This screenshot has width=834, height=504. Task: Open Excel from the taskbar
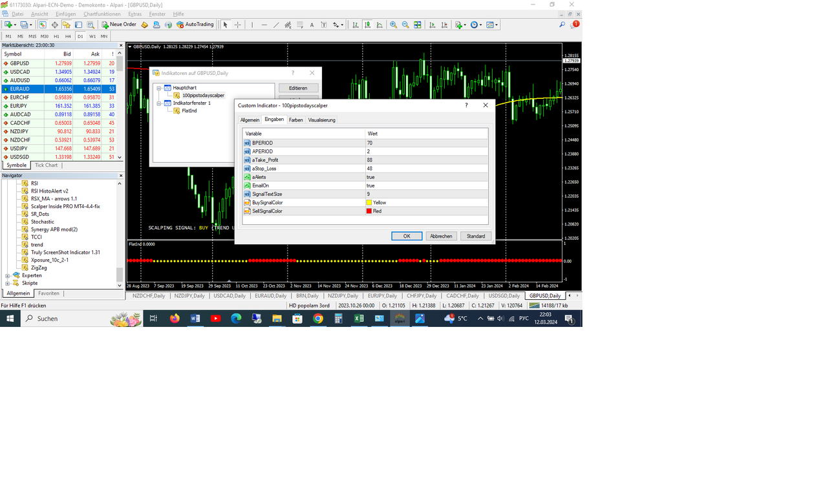coord(358,319)
